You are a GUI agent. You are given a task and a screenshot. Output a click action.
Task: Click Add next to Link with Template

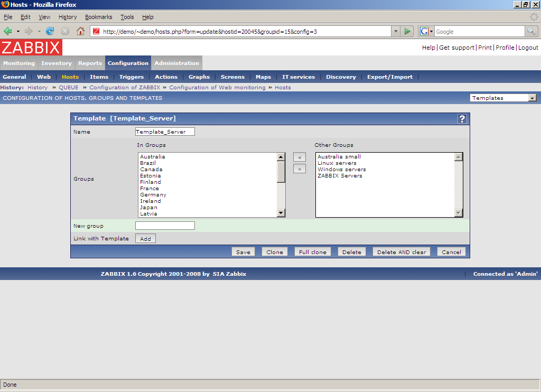(145, 238)
